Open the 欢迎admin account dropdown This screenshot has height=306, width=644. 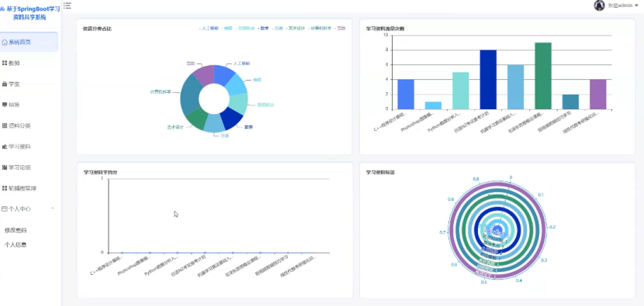[x=623, y=5]
